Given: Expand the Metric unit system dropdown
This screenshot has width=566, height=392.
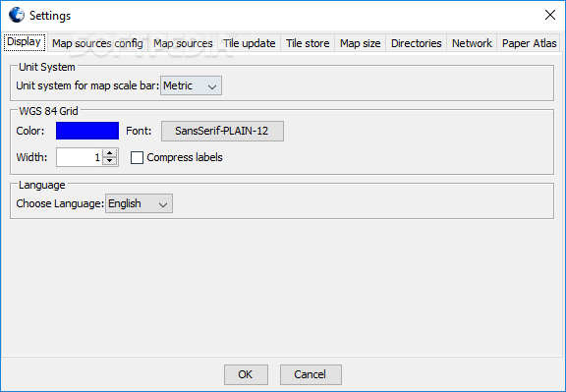Looking at the screenshot, I should pyautogui.click(x=191, y=85).
